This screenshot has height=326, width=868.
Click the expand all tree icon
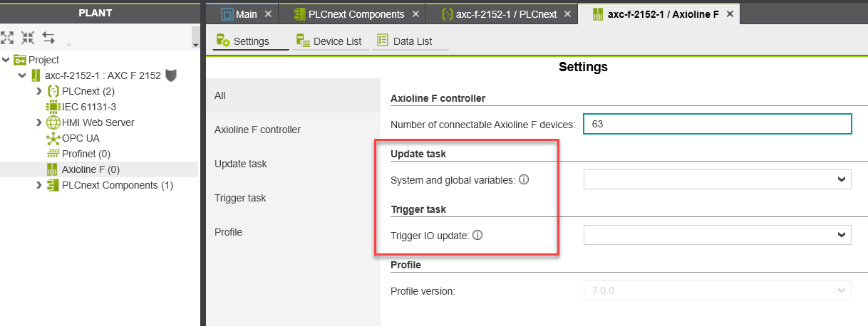coord(6,37)
